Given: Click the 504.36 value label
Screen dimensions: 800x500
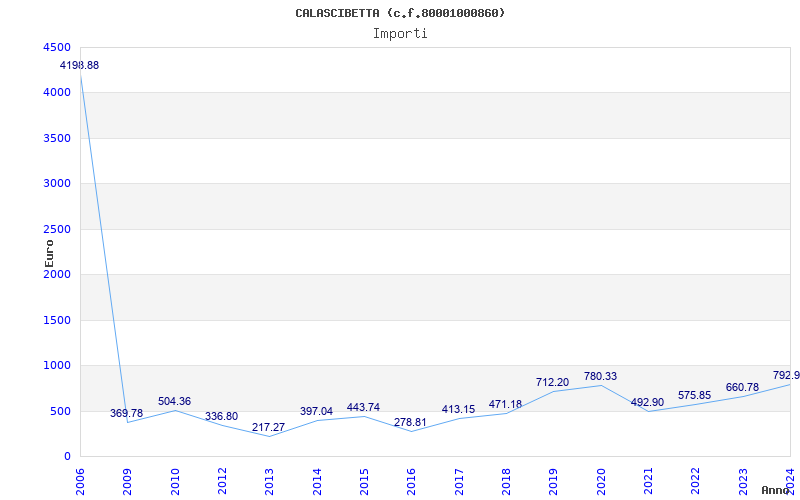Looking at the screenshot, I should tap(174, 402).
